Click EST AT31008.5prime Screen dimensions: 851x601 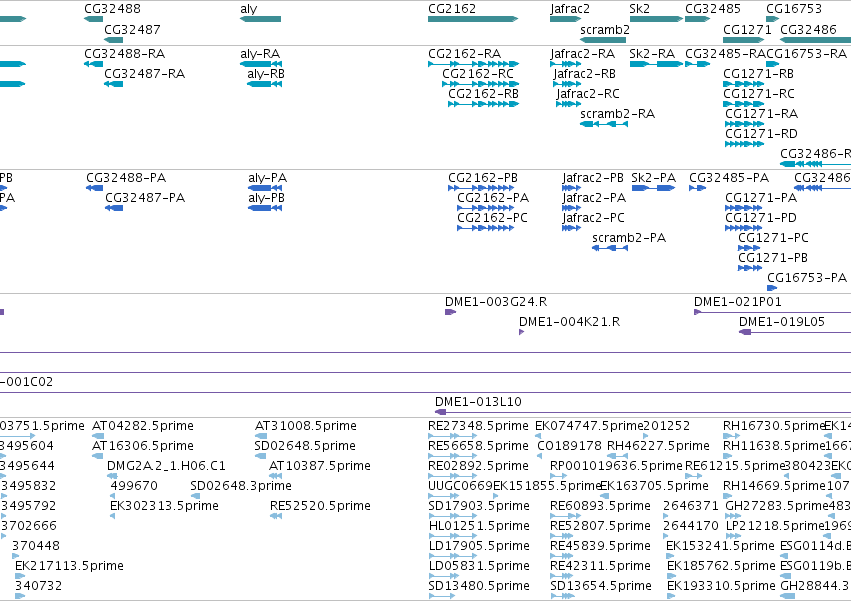pyautogui.click(x=261, y=436)
